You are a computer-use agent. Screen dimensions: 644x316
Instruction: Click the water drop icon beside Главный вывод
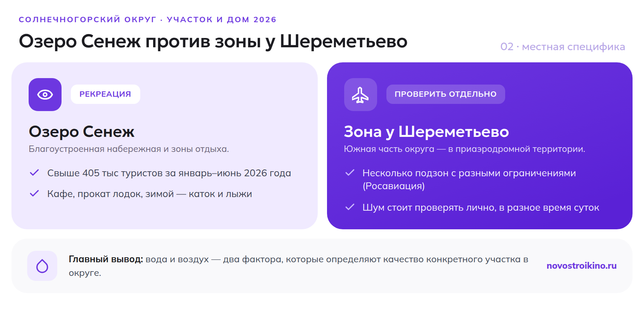pyautogui.click(x=42, y=266)
